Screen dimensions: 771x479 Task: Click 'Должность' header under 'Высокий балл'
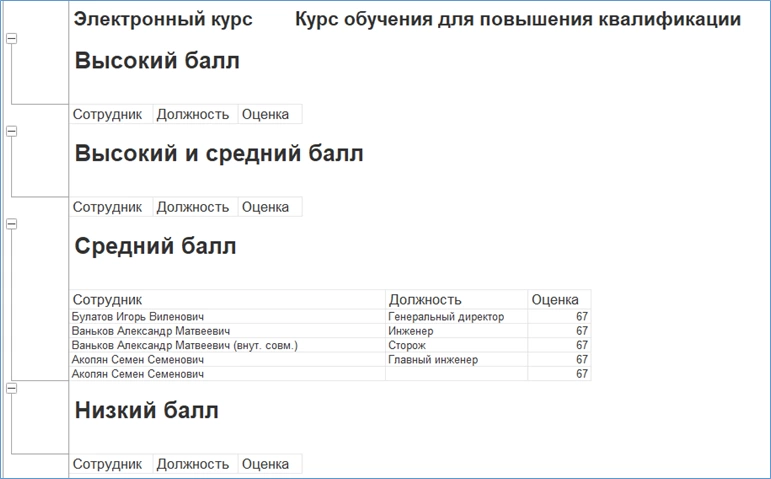(195, 114)
